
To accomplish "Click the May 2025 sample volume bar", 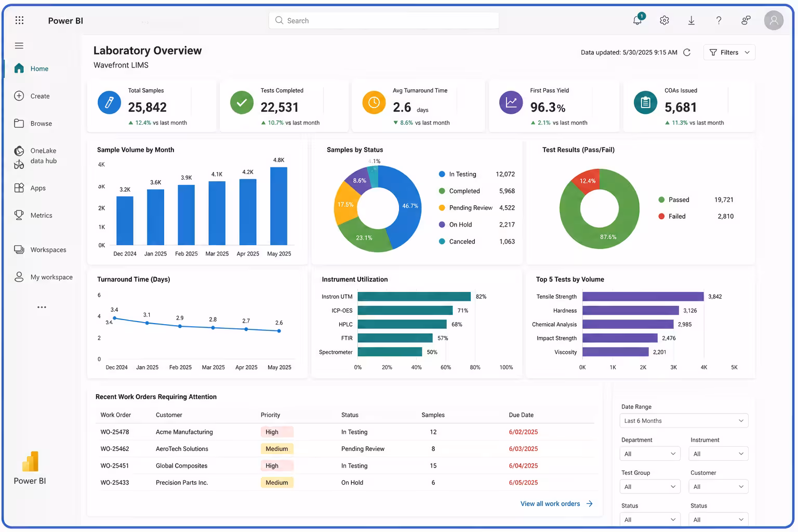I will click(x=279, y=206).
